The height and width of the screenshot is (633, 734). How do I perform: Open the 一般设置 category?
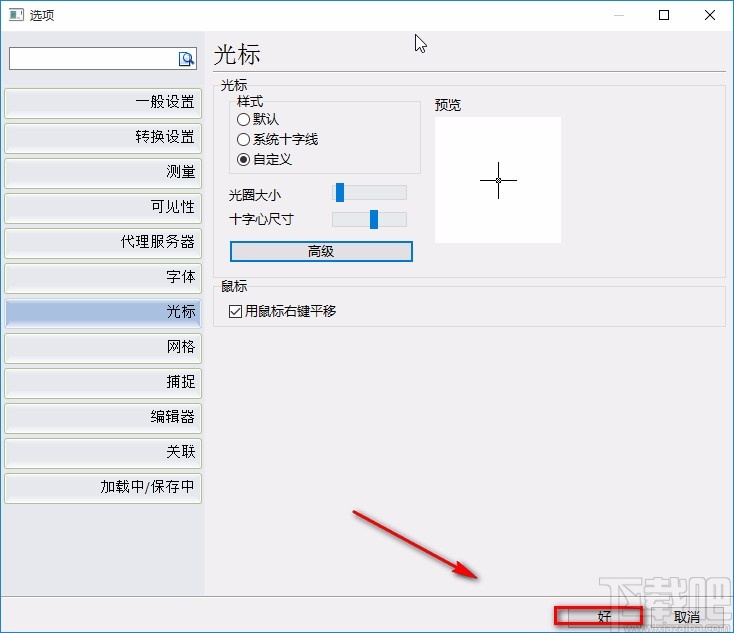103,102
